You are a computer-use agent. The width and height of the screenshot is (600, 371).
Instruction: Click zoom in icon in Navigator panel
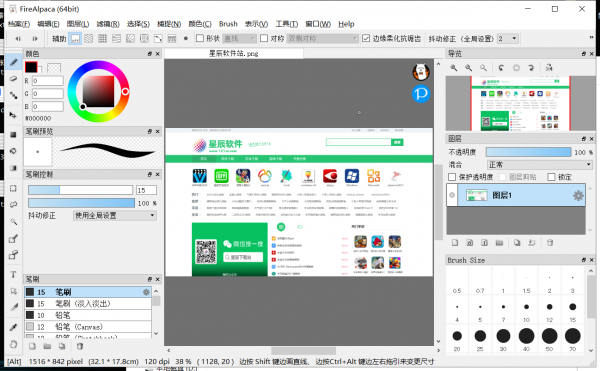click(x=454, y=68)
